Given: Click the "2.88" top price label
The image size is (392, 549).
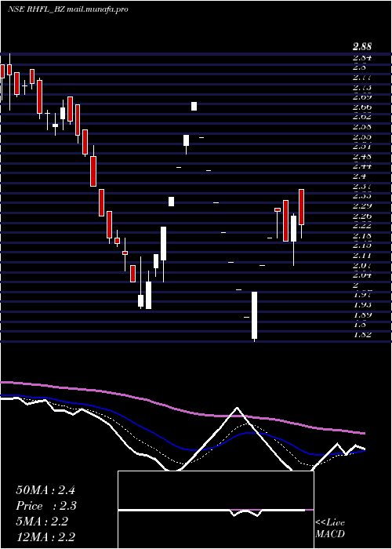Looking at the screenshot, I should tap(362, 46).
